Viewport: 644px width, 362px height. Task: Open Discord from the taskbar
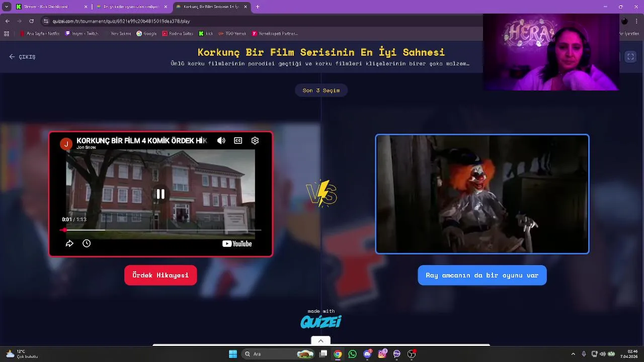tap(367, 354)
